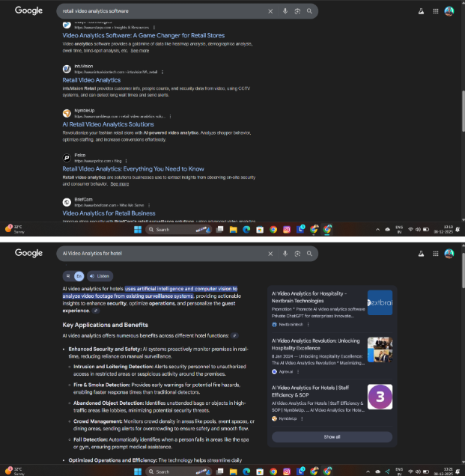Open 'Video Analytics Software: A Game Changer for Retail Stores'
Image resolution: width=465 pixels, height=476 pixels.
pyautogui.click(x=143, y=35)
